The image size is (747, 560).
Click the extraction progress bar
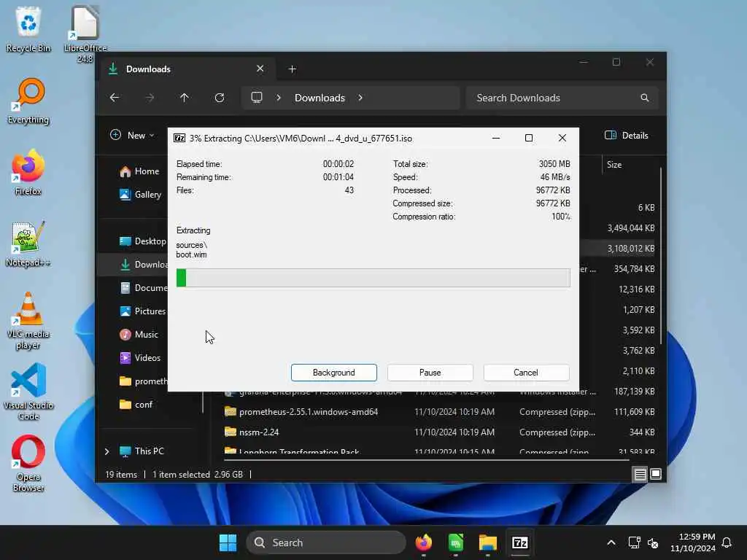point(373,278)
